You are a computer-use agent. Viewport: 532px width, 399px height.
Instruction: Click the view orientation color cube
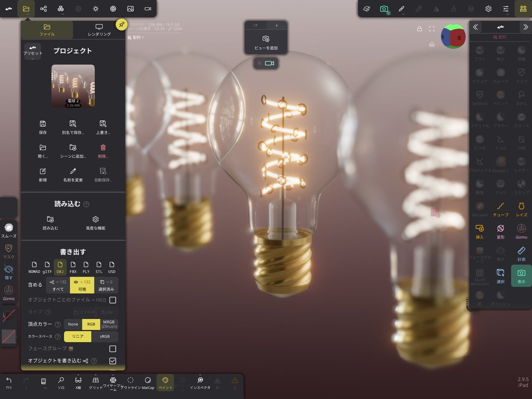(x=453, y=36)
